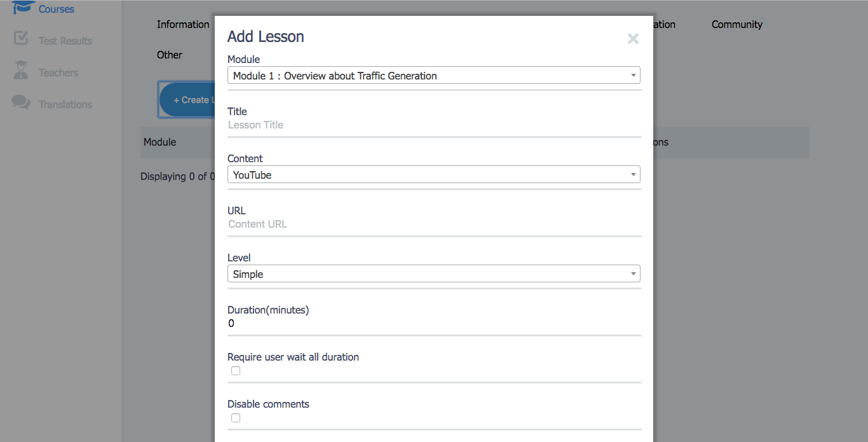
Task: Check the Disable comments checkbox
Action: (x=236, y=418)
